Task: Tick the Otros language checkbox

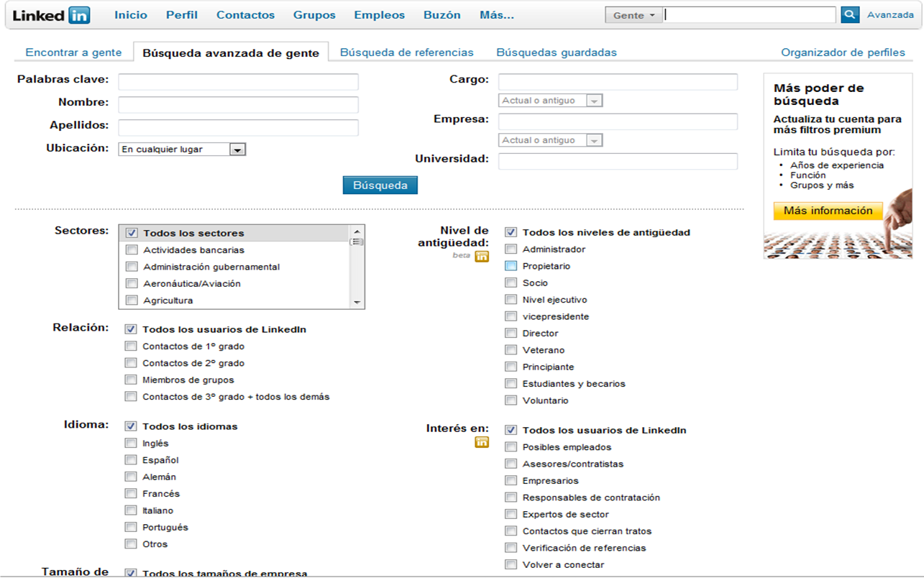Action: point(131,544)
